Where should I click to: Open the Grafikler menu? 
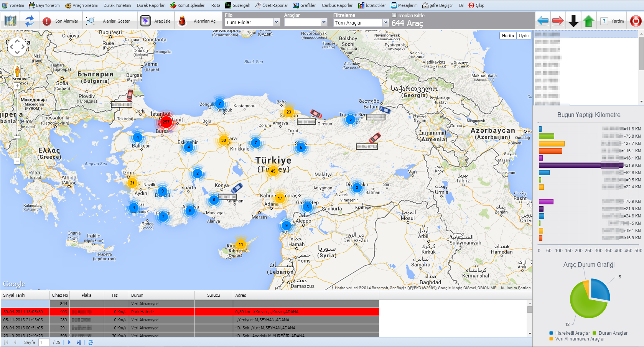(x=304, y=5)
